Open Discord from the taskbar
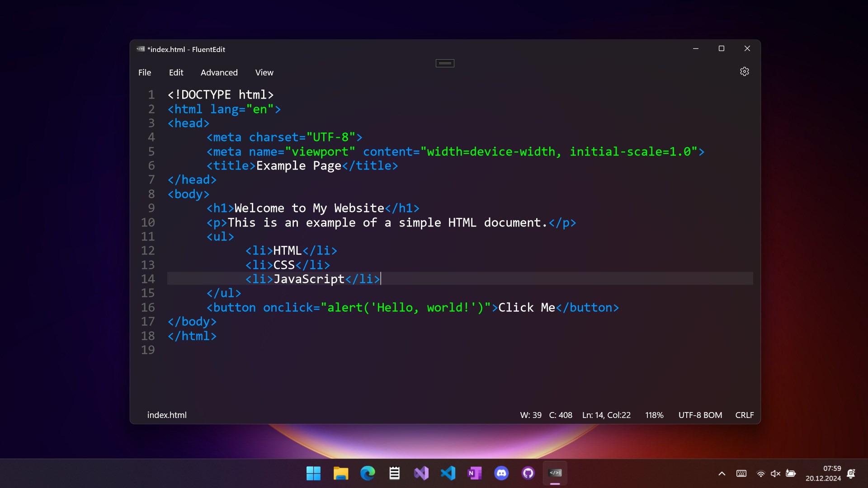The height and width of the screenshot is (488, 868). [x=501, y=473]
